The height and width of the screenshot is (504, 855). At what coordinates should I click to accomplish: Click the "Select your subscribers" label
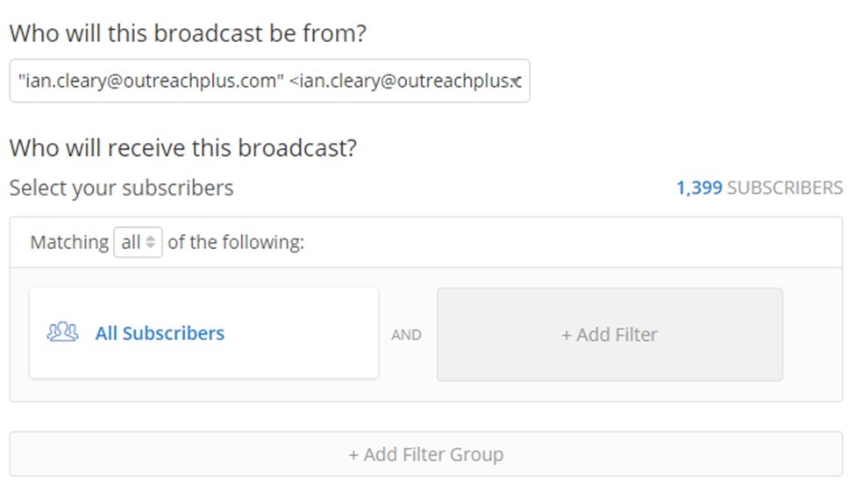click(x=121, y=188)
